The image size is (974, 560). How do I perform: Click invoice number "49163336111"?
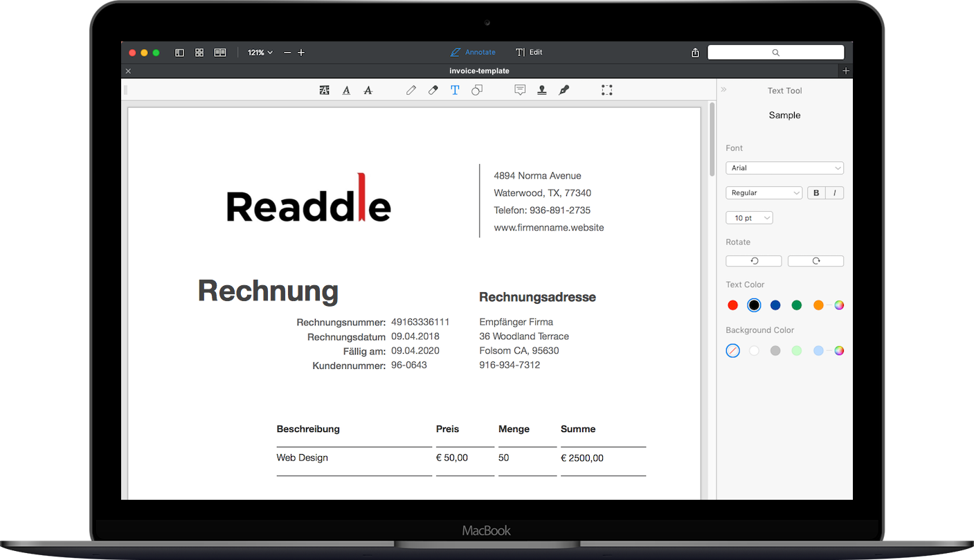[x=420, y=322]
